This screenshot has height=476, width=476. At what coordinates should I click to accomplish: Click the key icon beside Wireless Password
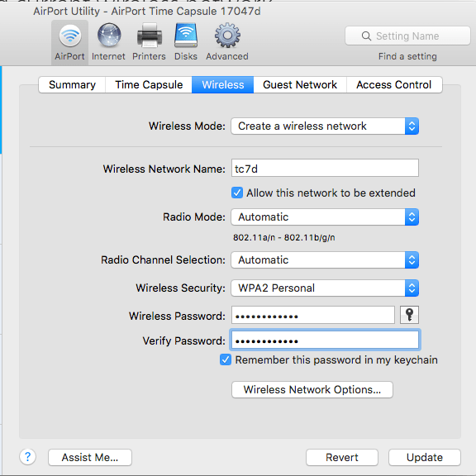[409, 315]
